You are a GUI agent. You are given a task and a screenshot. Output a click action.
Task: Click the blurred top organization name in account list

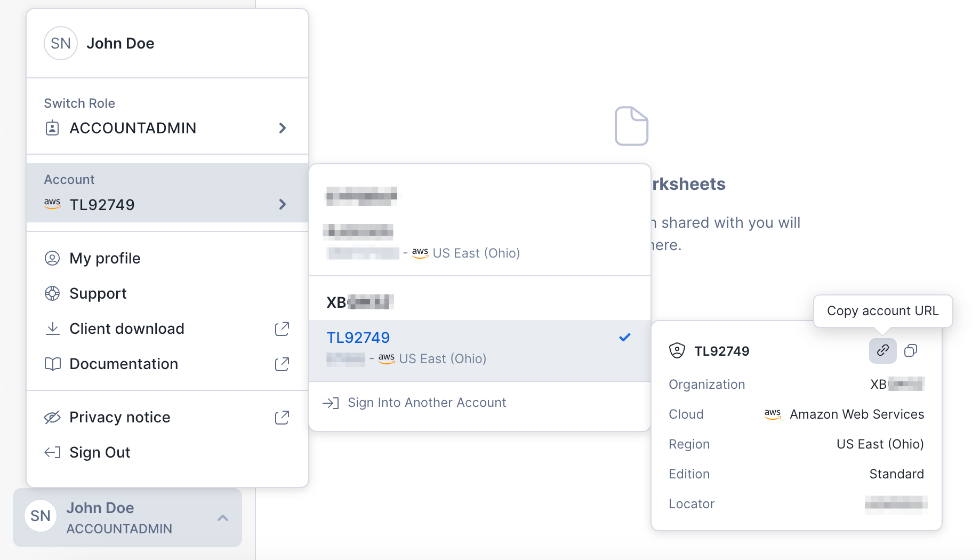coord(361,196)
